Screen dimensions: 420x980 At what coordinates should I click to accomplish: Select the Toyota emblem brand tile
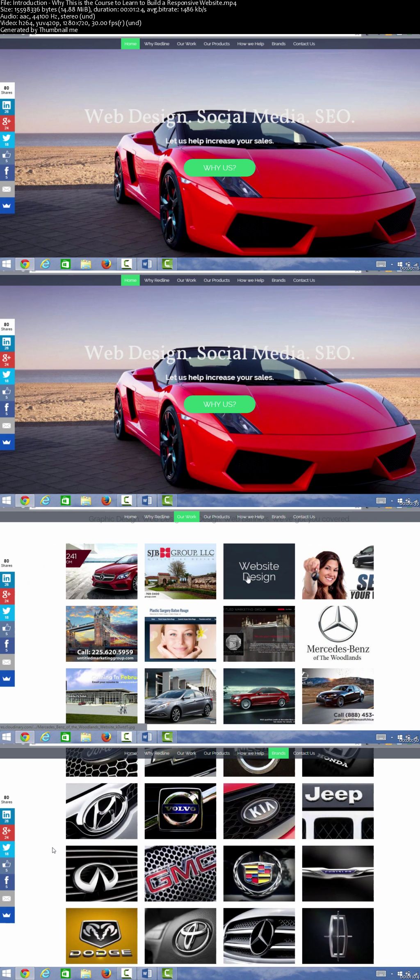(x=180, y=936)
